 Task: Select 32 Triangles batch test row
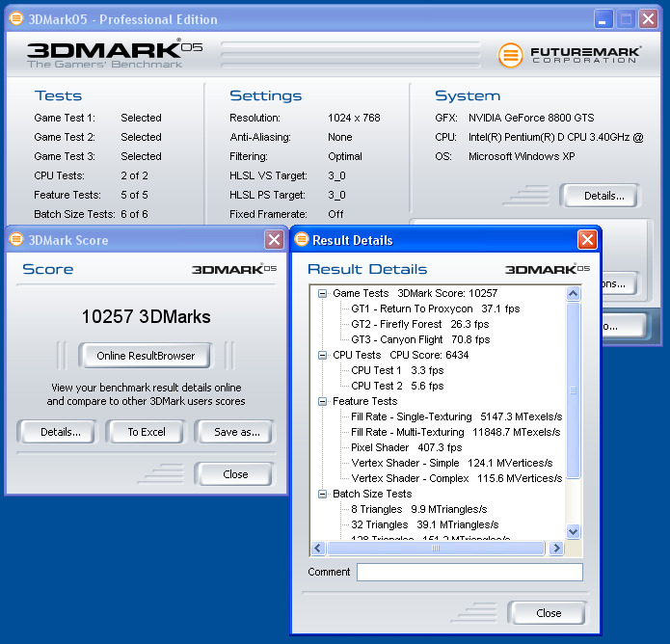tap(425, 524)
